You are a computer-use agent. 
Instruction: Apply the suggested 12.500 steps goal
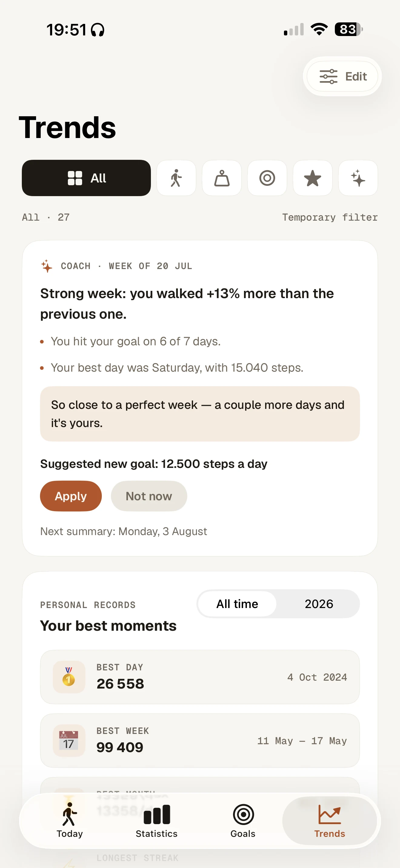pyautogui.click(x=71, y=496)
